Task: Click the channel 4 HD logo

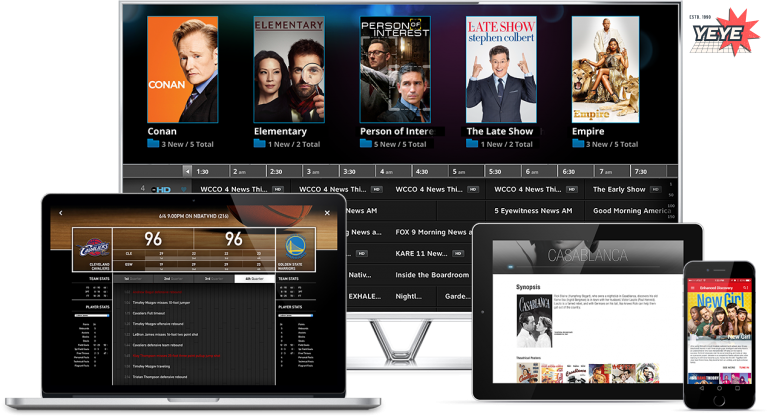Action: [x=161, y=189]
